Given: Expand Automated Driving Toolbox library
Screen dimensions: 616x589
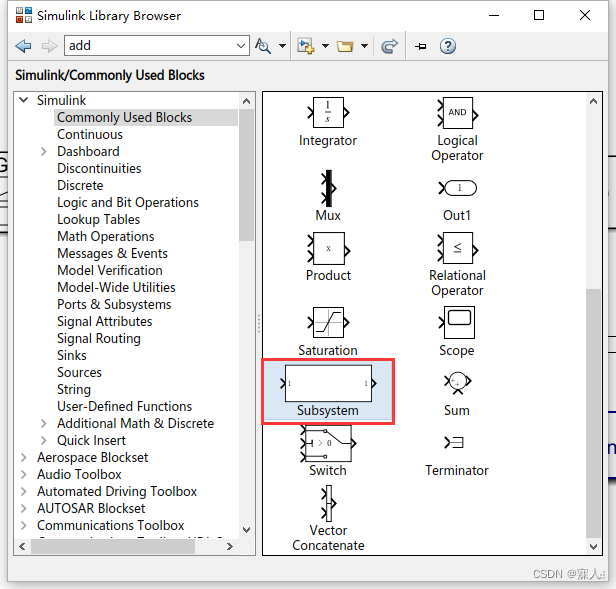Looking at the screenshot, I should pyautogui.click(x=24, y=491).
